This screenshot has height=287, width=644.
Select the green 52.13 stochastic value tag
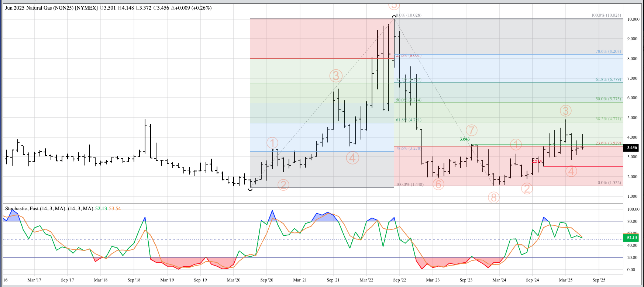pyautogui.click(x=631, y=238)
